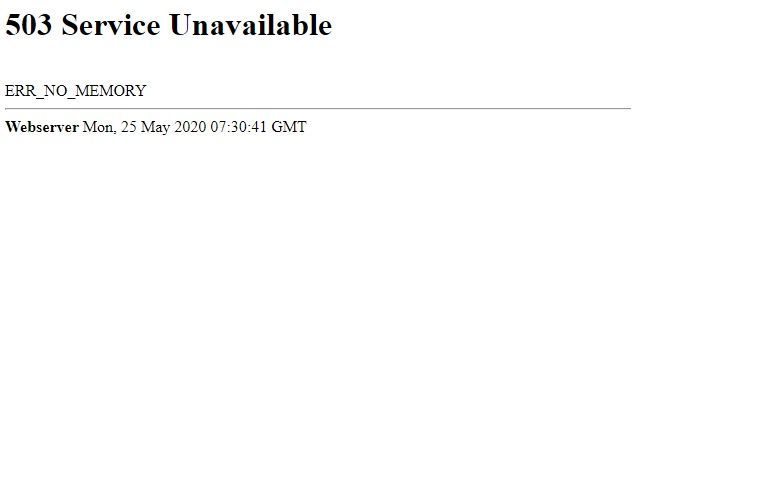Click the GMT timezone text
The image size is (768, 480).
pos(288,127)
